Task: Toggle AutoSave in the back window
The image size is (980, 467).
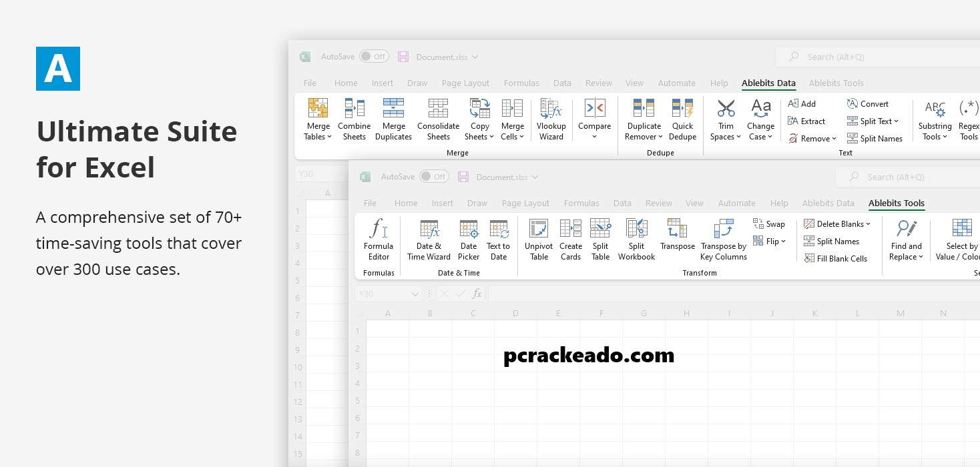Action: pyautogui.click(x=374, y=57)
